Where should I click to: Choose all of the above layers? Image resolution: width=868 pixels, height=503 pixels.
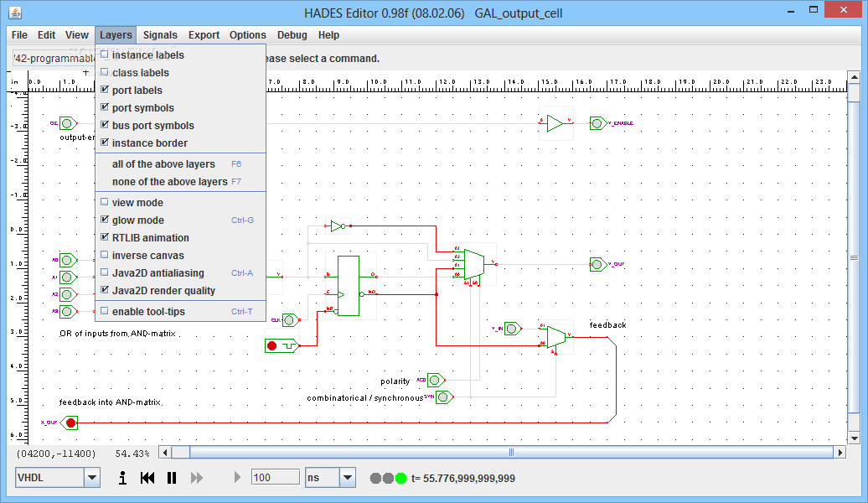(180, 164)
